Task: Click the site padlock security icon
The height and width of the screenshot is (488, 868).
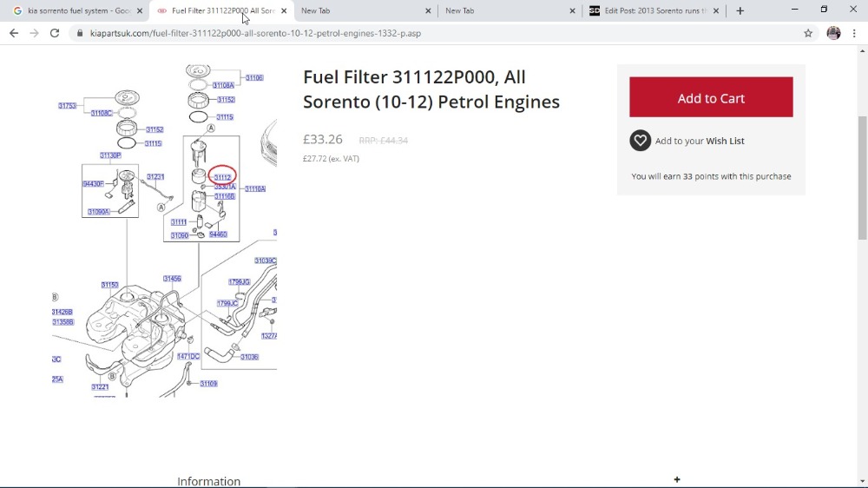Action: (80, 33)
